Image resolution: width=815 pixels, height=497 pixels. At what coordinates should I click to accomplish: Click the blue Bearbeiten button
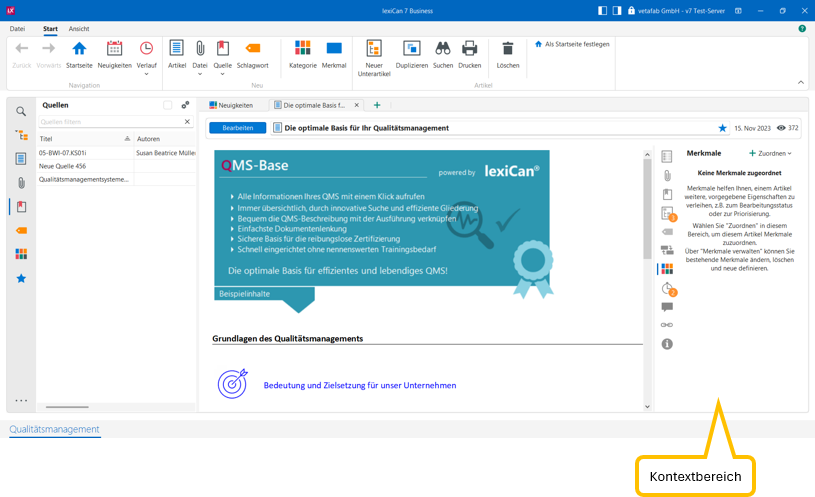(238, 128)
